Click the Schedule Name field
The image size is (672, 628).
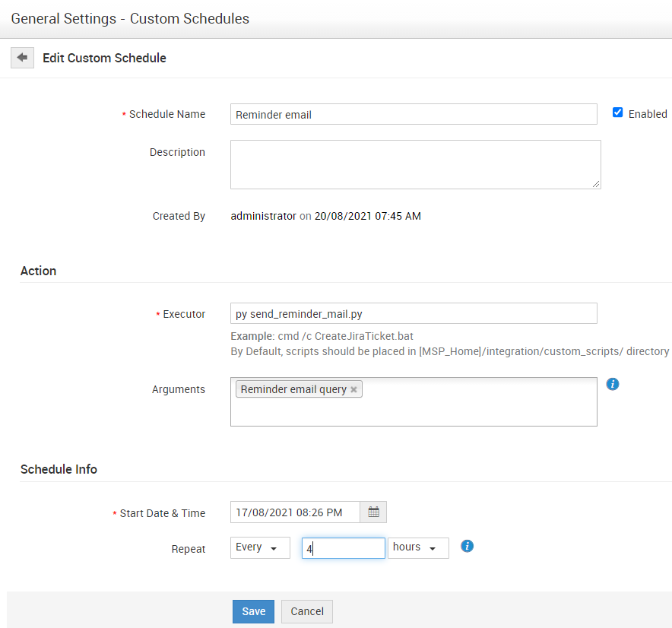pos(414,114)
